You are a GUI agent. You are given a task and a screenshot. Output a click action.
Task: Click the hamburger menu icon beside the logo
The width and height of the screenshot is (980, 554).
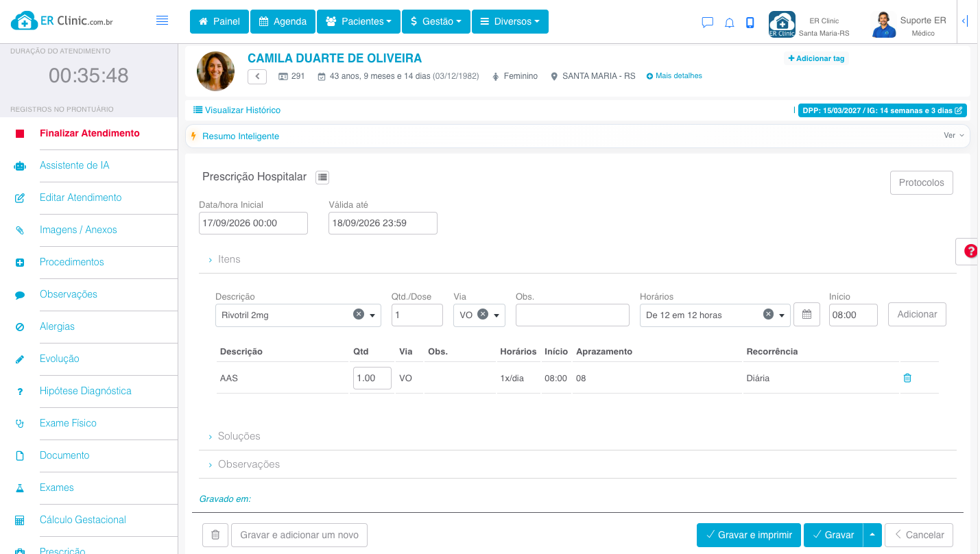pyautogui.click(x=163, y=21)
